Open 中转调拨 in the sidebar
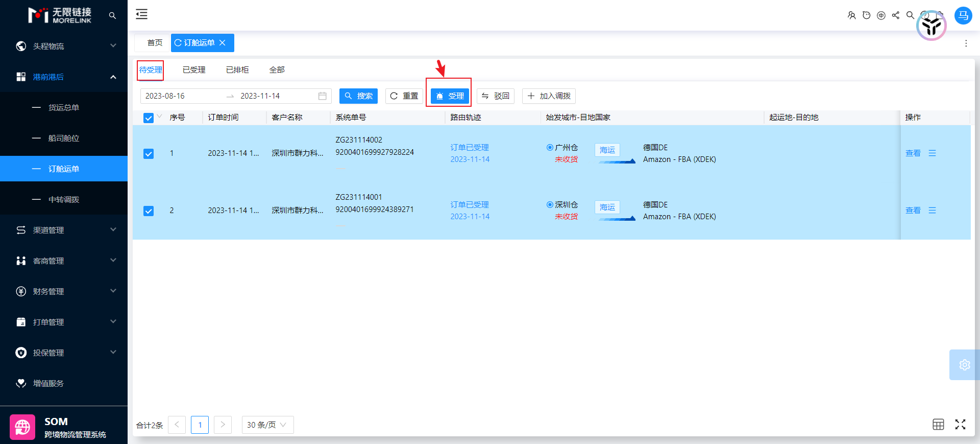The image size is (980, 444). [x=64, y=199]
